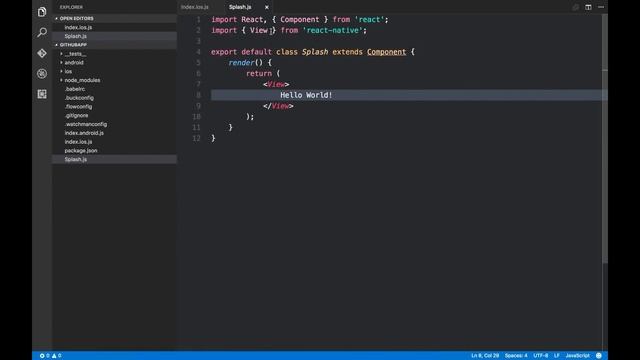This screenshot has height=360, width=640.
Task: Click the open changes icon near tabs
Action: point(576,7)
